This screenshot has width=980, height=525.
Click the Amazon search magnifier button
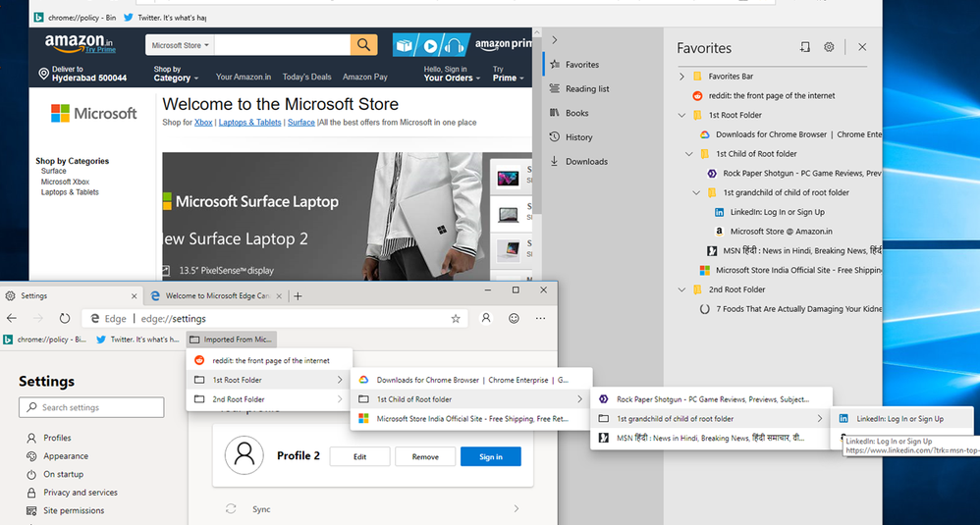click(x=363, y=45)
